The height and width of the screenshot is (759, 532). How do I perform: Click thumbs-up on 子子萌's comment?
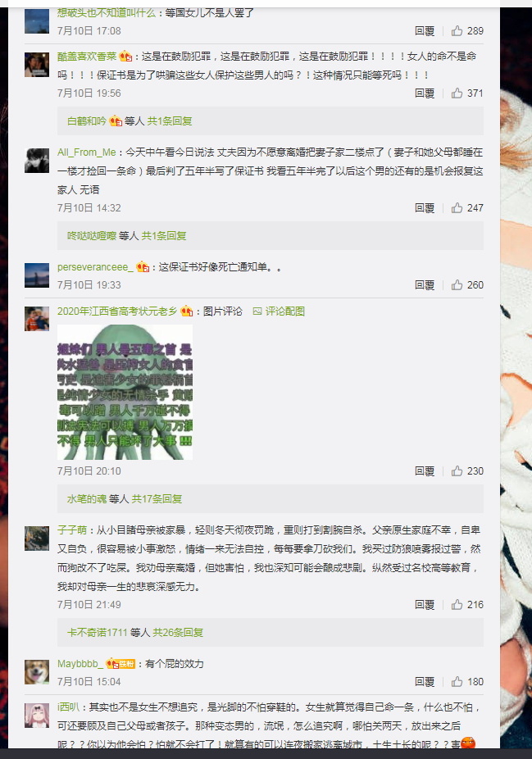pyautogui.click(x=457, y=605)
